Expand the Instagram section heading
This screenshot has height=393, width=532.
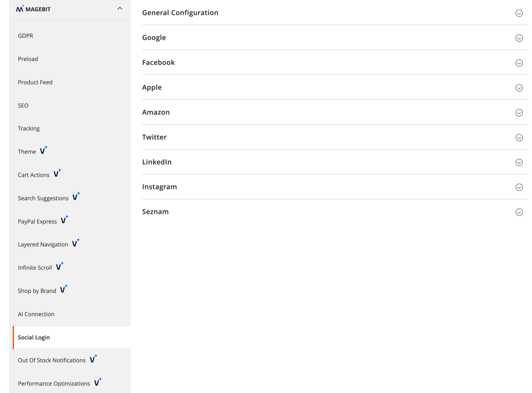coord(159,187)
